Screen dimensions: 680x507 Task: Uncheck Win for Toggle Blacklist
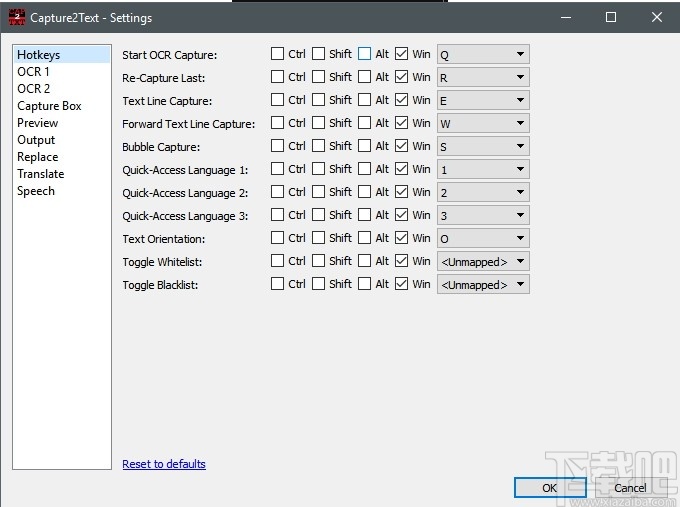tap(402, 284)
